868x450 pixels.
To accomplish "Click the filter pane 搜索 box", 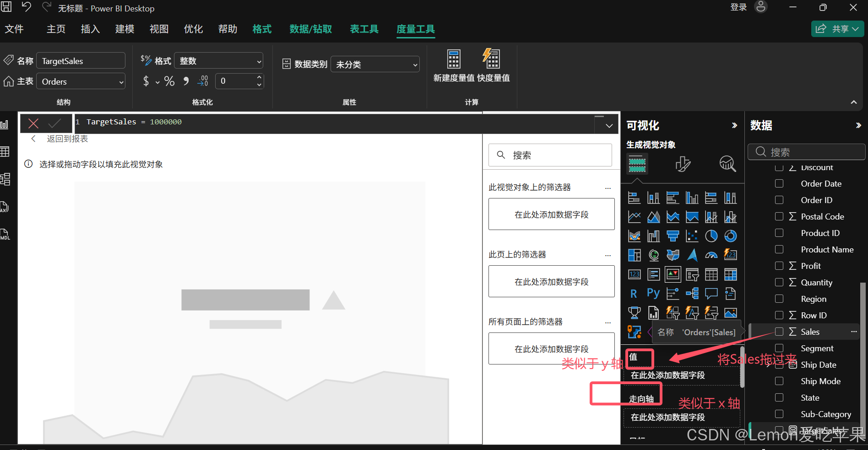I will coord(550,155).
